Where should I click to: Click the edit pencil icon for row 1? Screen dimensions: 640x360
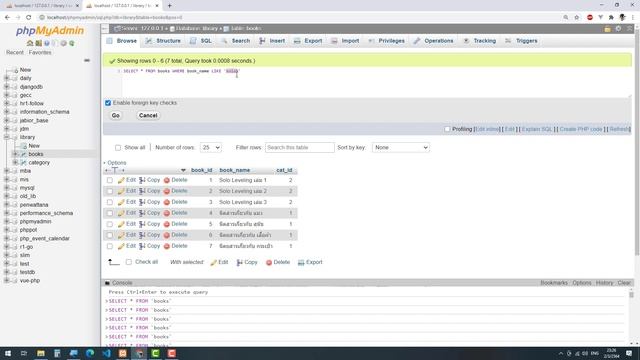[121, 180]
